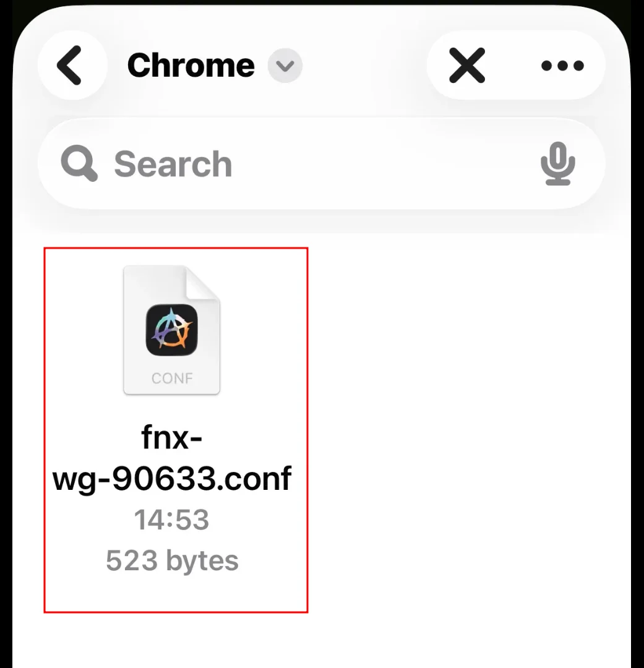The height and width of the screenshot is (668, 644).
Task: Tap the CONF file type icon
Action: click(171, 378)
